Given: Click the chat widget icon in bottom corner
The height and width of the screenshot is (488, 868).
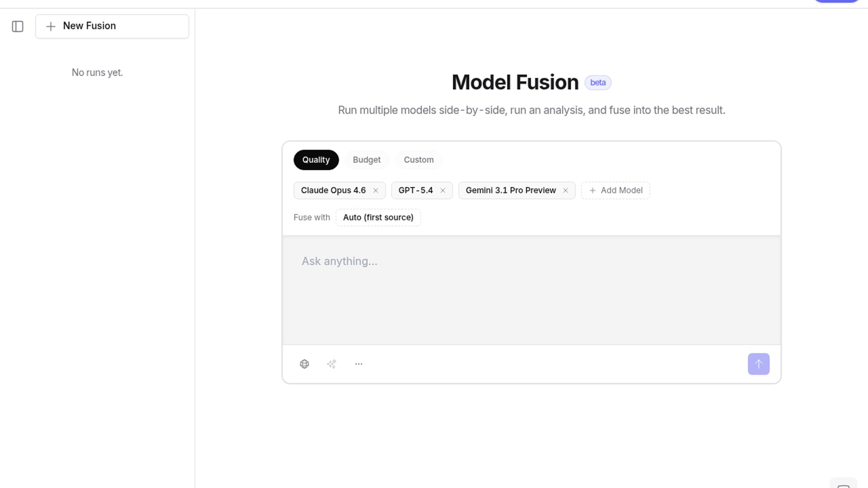Looking at the screenshot, I should pos(843,483).
